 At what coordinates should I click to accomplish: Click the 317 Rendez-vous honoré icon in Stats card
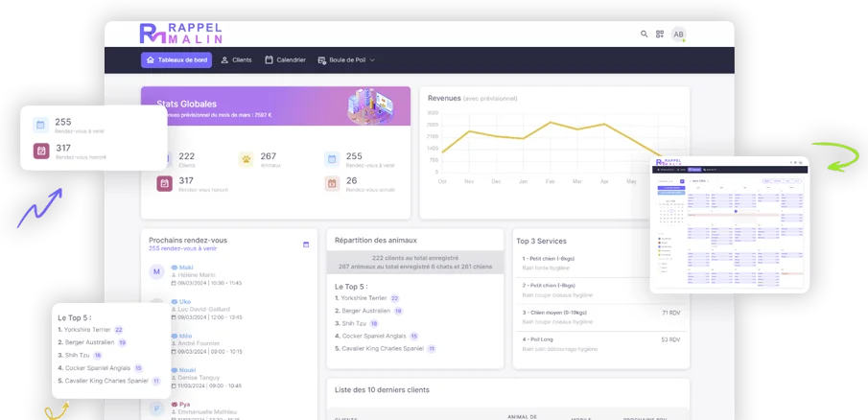tap(164, 184)
